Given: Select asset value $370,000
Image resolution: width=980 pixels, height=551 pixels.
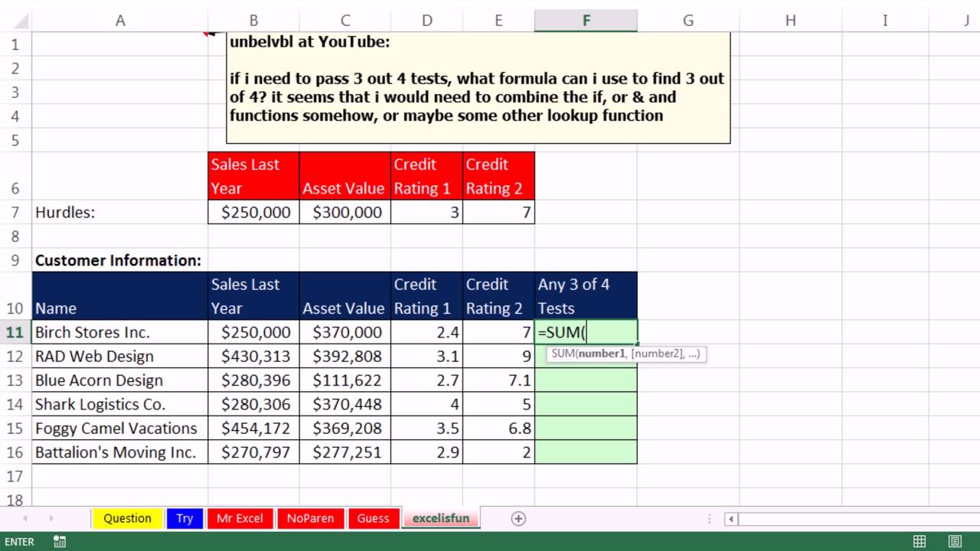Looking at the screenshot, I should [345, 332].
